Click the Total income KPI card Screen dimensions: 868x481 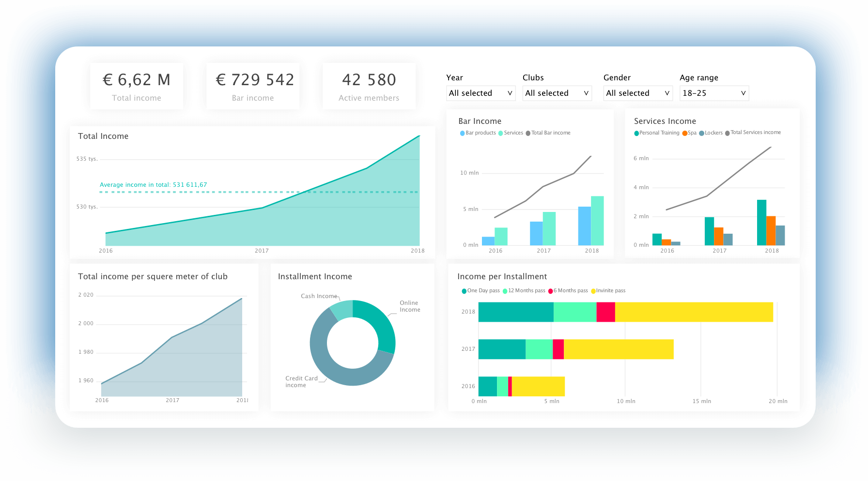tap(137, 86)
